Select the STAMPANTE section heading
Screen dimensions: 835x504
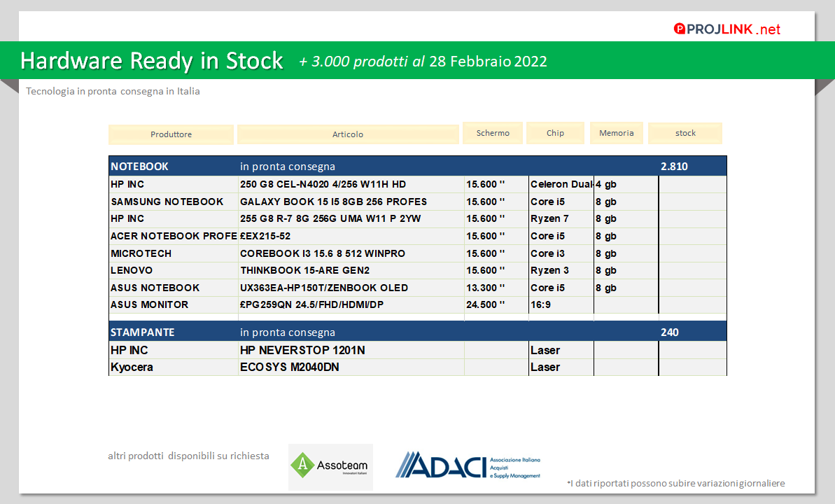click(x=142, y=332)
